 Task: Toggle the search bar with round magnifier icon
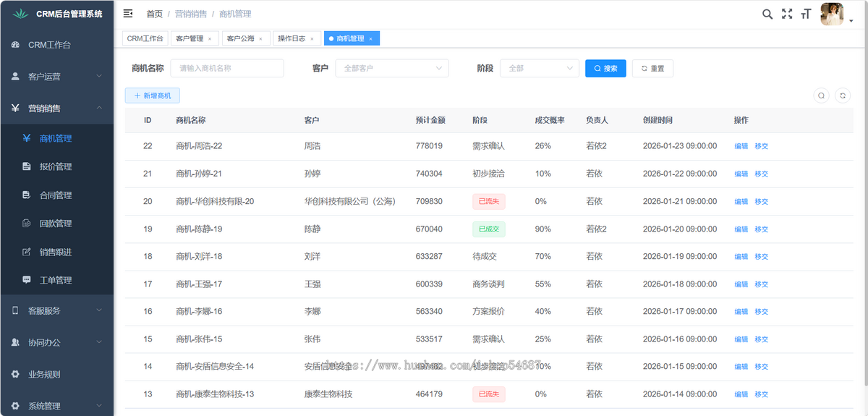(821, 95)
